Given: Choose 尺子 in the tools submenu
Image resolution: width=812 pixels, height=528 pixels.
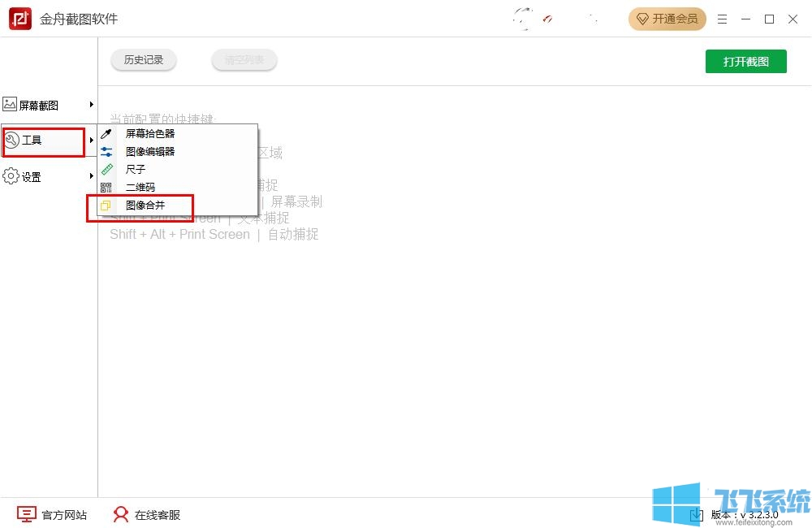Looking at the screenshot, I should [136, 170].
